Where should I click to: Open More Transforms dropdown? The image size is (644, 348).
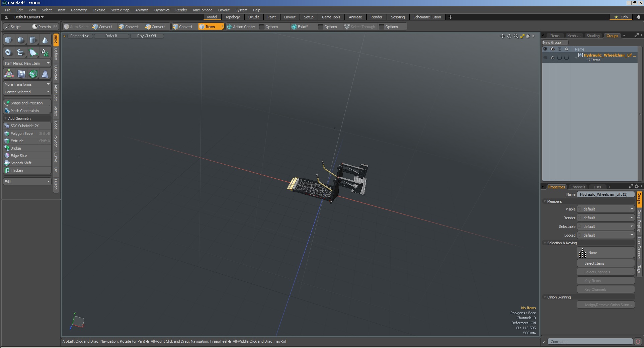(27, 84)
